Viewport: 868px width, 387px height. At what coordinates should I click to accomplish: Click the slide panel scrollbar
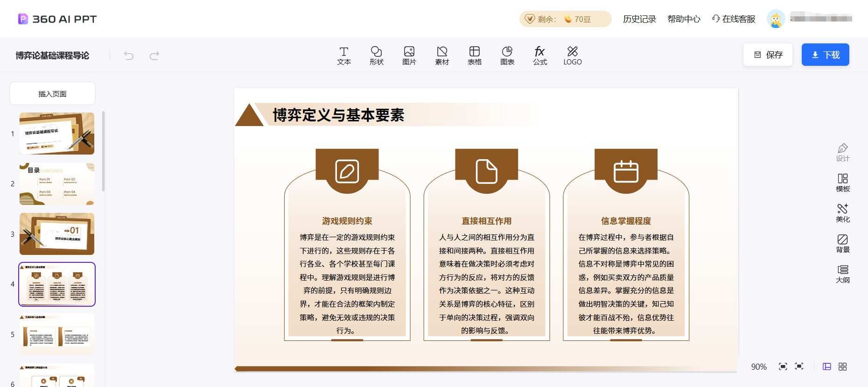coord(103,151)
